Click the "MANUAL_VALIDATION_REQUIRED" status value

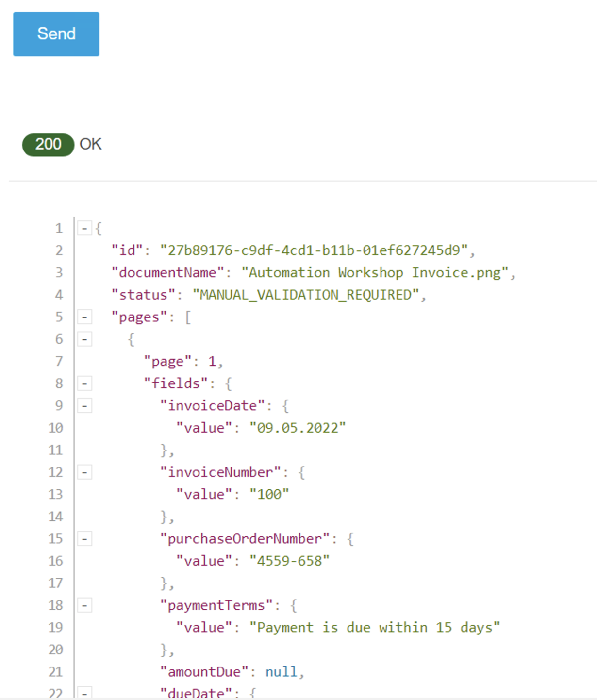(306, 295)
